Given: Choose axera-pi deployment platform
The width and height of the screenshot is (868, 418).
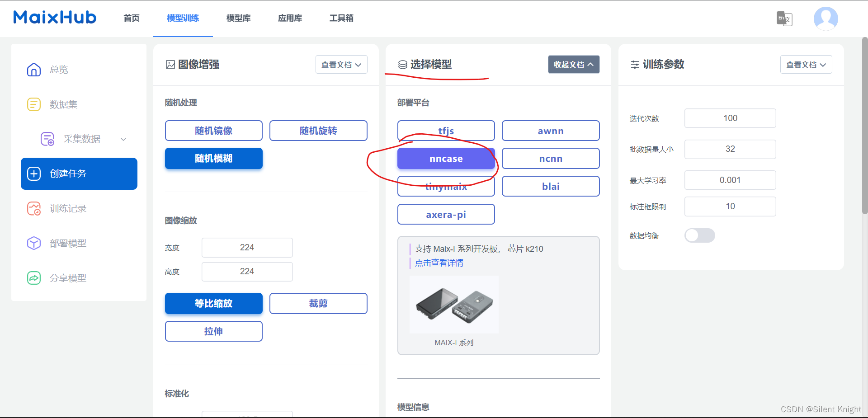Looking at the screenshot, I should (x=446, y=214).
